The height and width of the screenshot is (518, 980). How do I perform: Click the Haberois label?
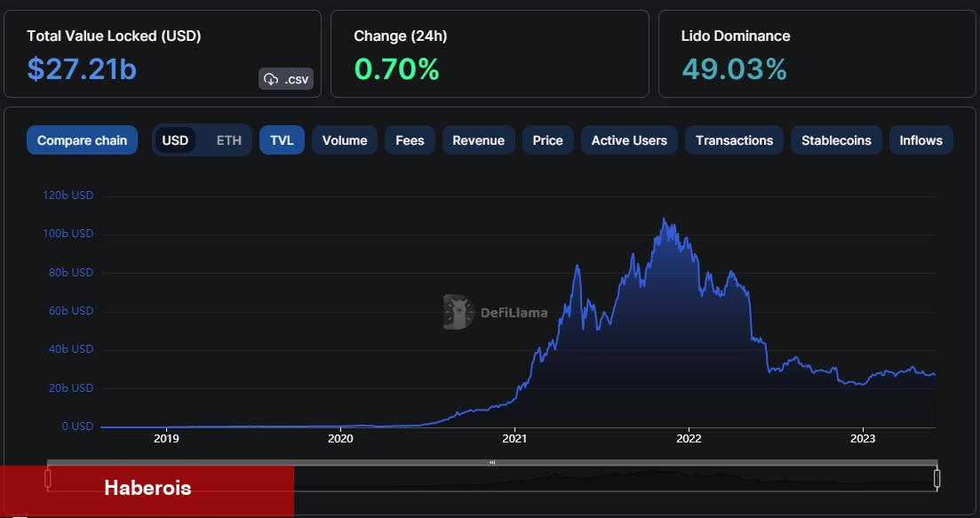[x=147, y=488]
